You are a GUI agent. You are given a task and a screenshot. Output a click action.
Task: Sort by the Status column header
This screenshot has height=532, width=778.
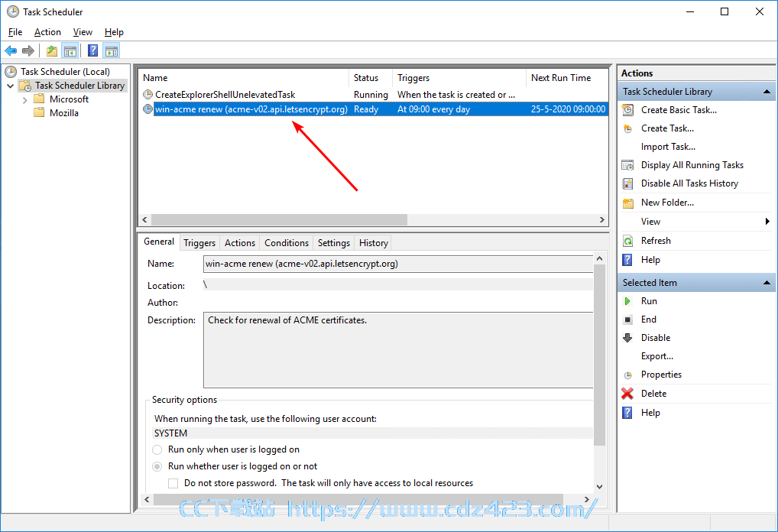pyautogui.click(x=371, y=78)
